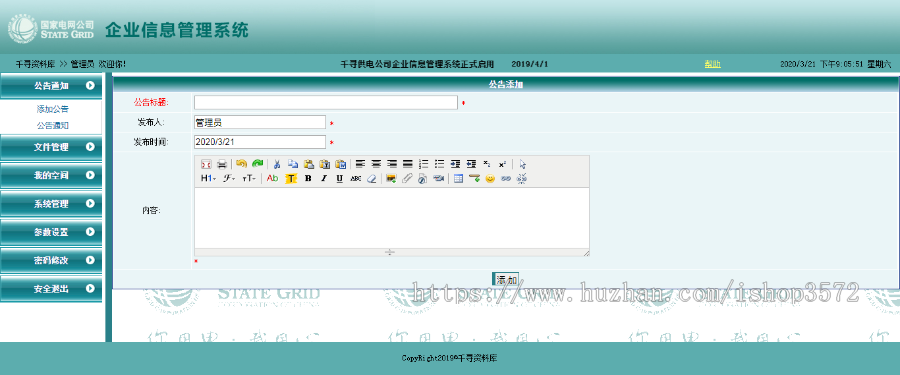Open the yellow T highlight color picker
900x375 pixels.
click(291, 178)
